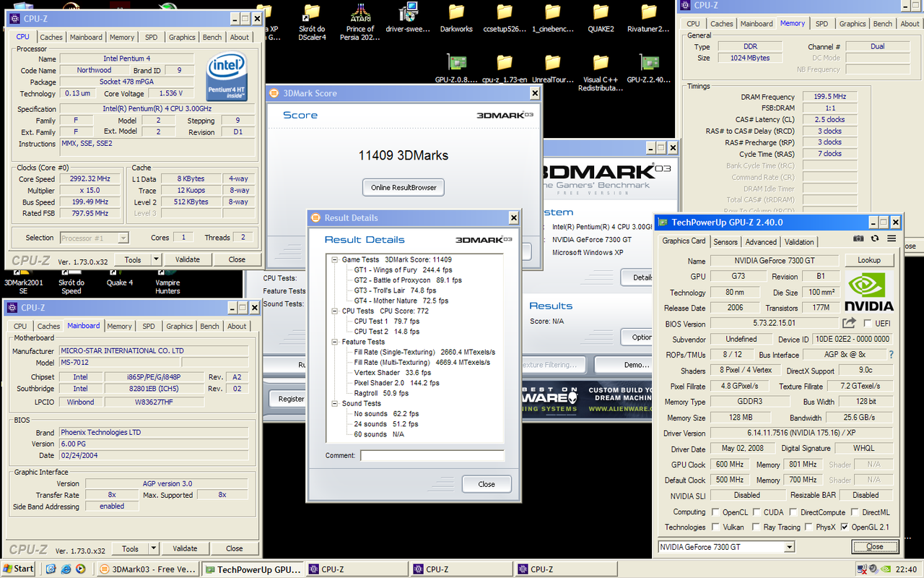This screenshot has width=924, height=578.
Task: Select the 1_cinebench folder icon
Action: coord(552,19)
